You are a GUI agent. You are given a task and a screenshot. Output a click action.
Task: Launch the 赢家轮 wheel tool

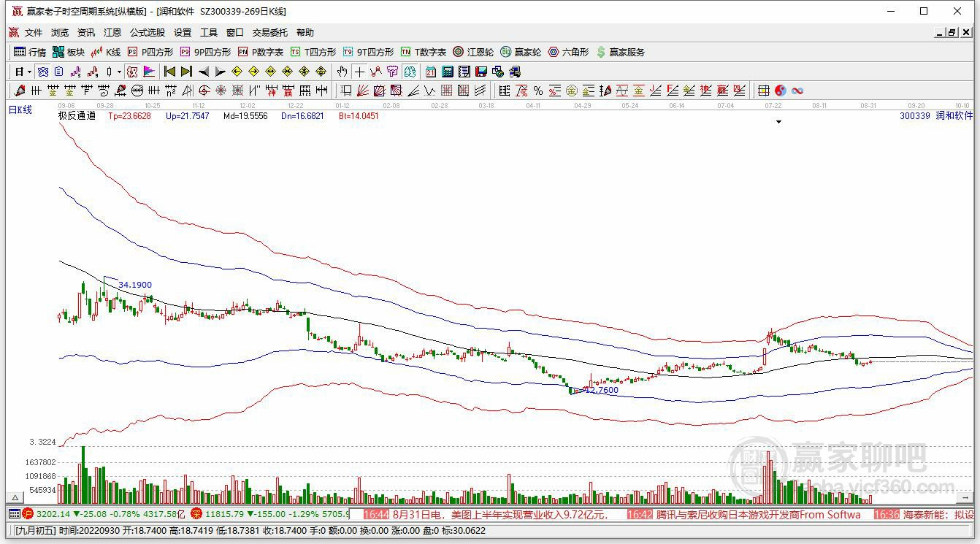coord(521,52)
